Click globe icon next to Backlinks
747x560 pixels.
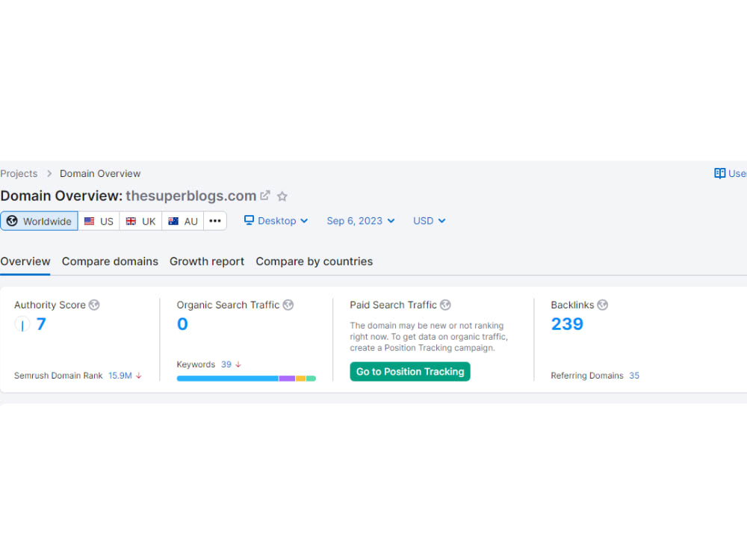[x=603, y=305]
